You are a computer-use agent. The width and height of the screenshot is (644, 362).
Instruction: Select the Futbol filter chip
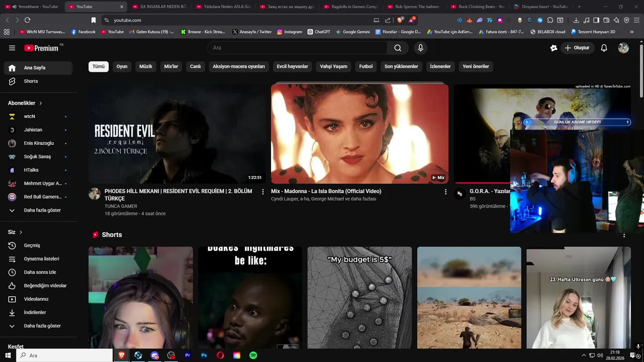pos(366,66)
